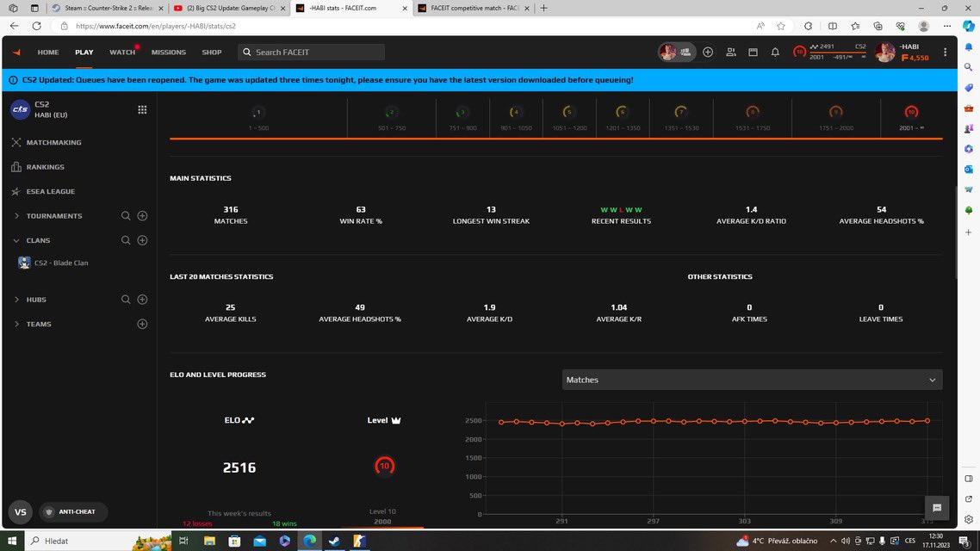The width and height of the screenshot is (980, 551).
Task: Click the 4,550 FACEIT points balance
Action: click(915, 58)
